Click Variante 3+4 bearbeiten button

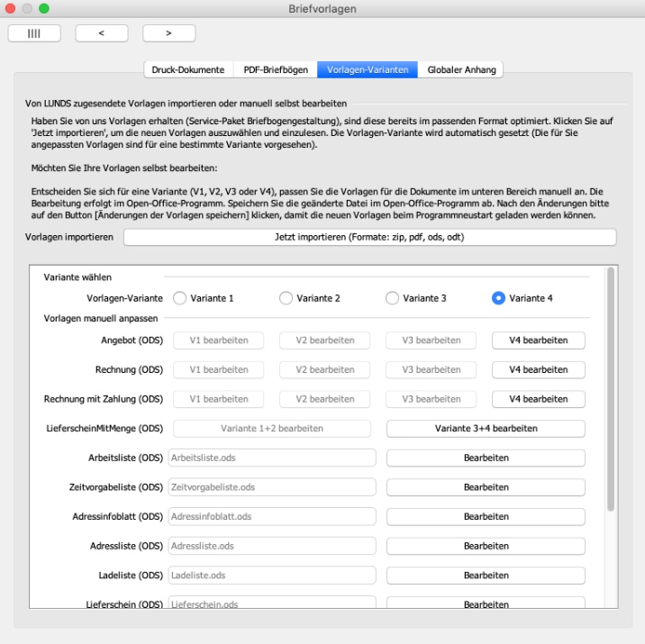[486, 428]
